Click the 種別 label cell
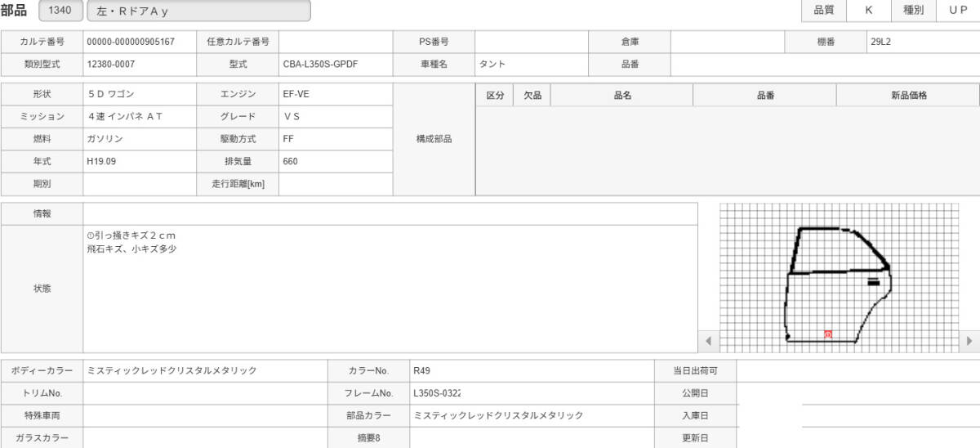Screen dimensions: 980x448 [913, 11]
